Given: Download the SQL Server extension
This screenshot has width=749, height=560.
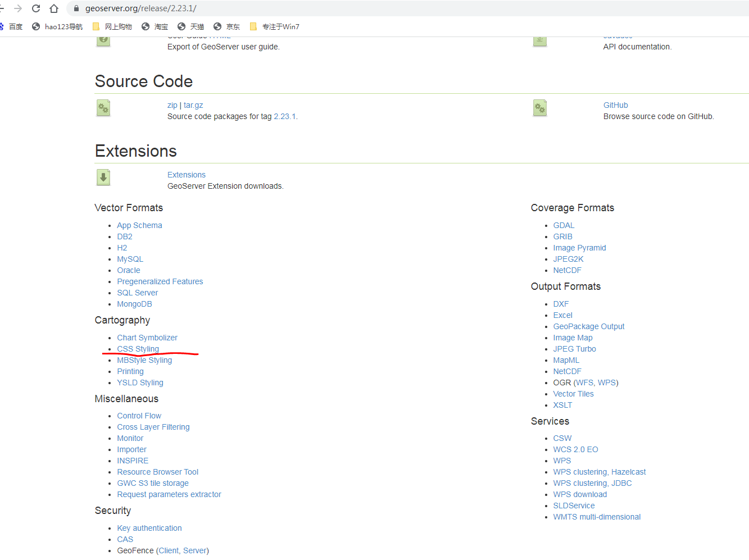Looking at the screenshot, I should [138, 293].
